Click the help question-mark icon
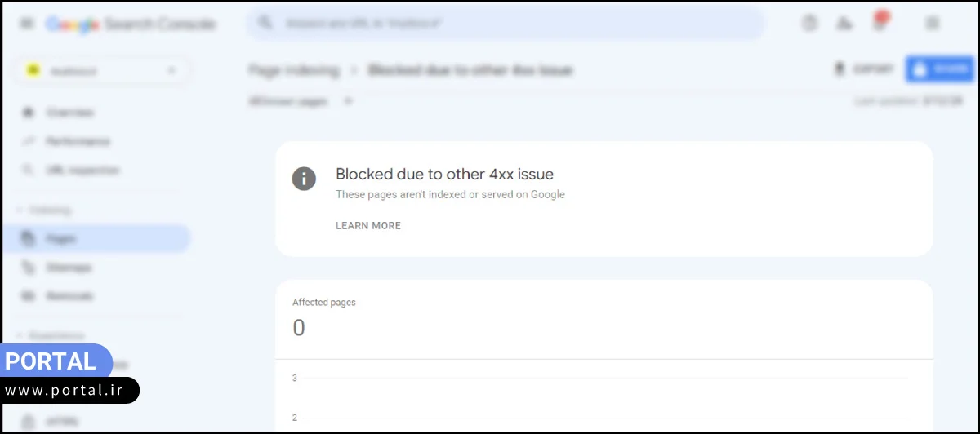The width and height of the screenshot is (980, 434). click(808, 24)
